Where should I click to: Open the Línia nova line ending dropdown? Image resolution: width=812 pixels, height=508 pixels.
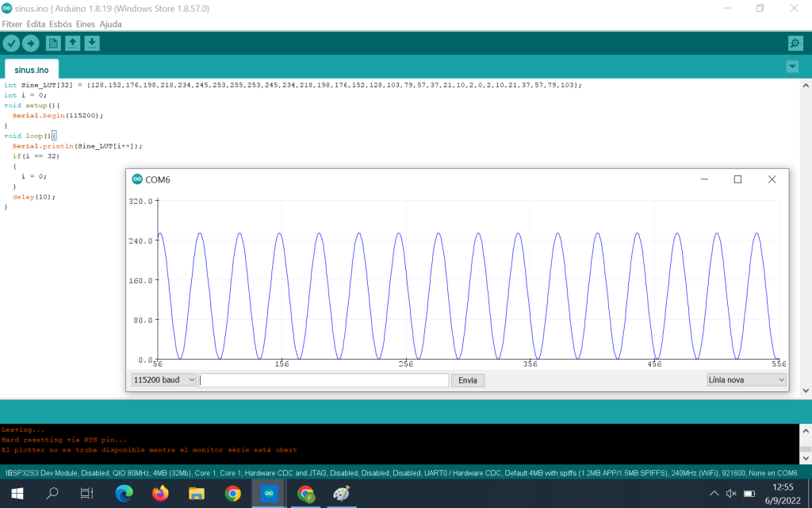tap(745, 380)
